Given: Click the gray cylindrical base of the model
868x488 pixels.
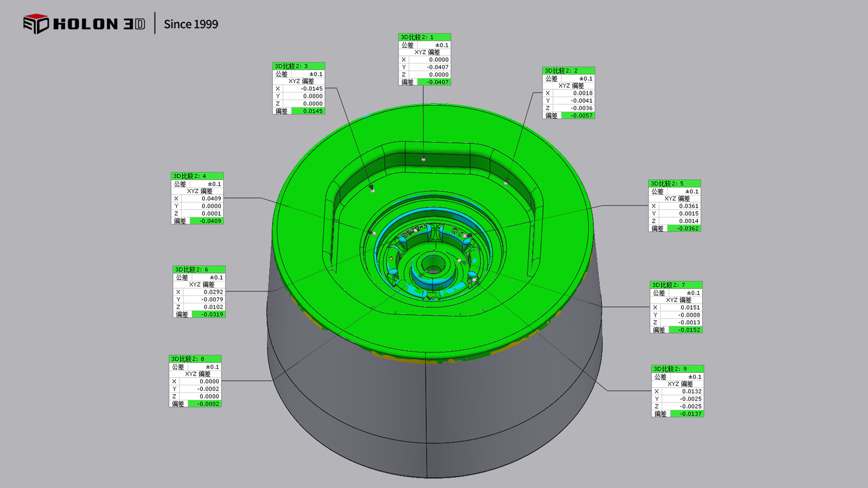Looking at the screenshot, I should tap(360, 403).
